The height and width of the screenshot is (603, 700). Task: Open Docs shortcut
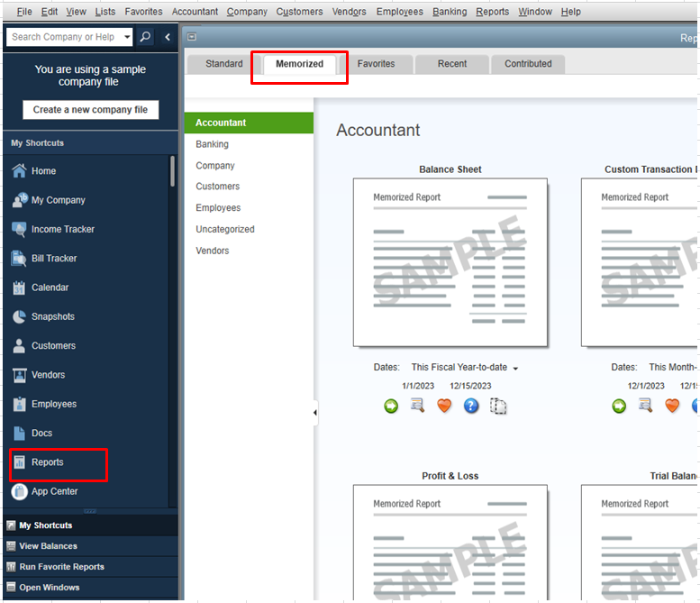32,433
